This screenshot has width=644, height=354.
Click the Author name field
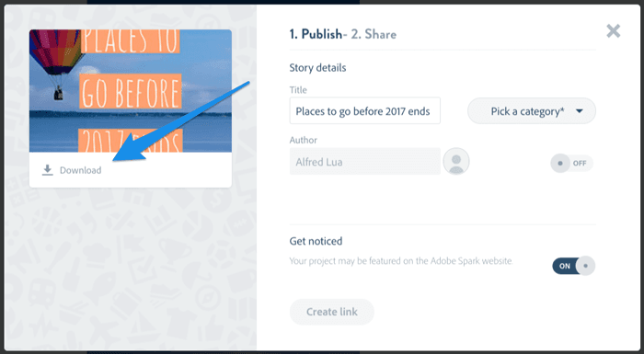(364, 162)
